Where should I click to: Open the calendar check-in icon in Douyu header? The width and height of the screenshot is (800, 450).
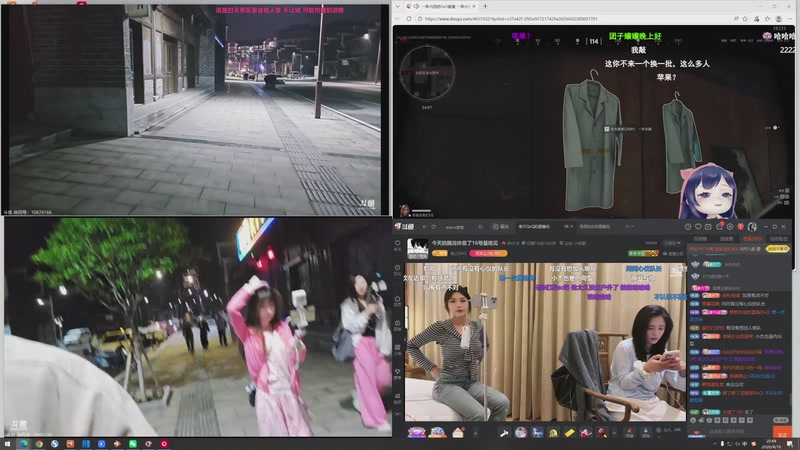(x=708, y=227)
